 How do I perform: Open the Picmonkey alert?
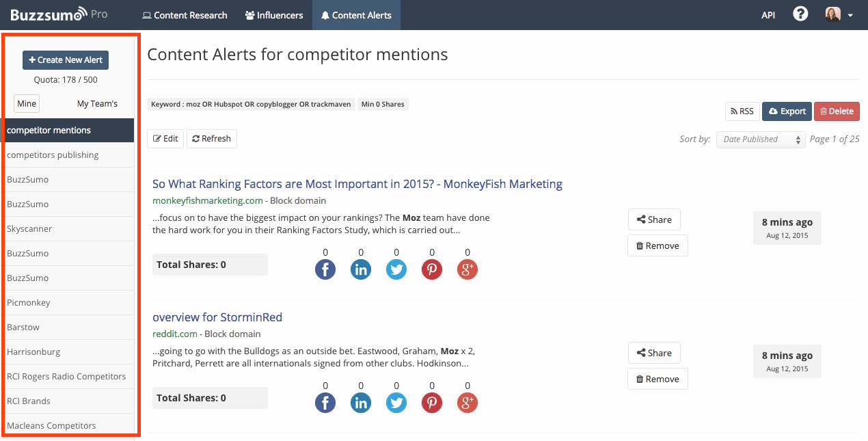point(68,302)
